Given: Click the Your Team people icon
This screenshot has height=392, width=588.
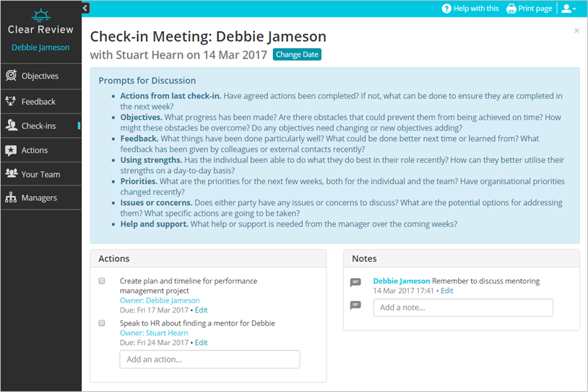Looking at the screenshot, I should (11, 174).
